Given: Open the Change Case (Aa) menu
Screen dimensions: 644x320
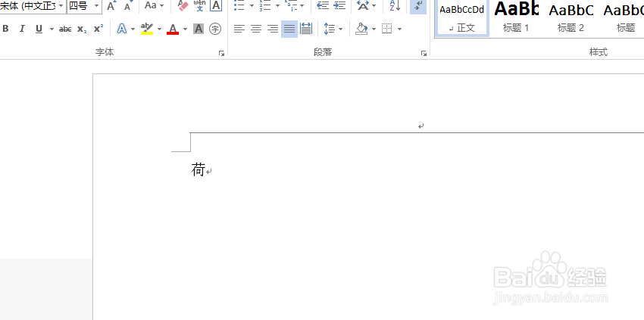Looking at the screenshot, I should (x=154, y=6).
